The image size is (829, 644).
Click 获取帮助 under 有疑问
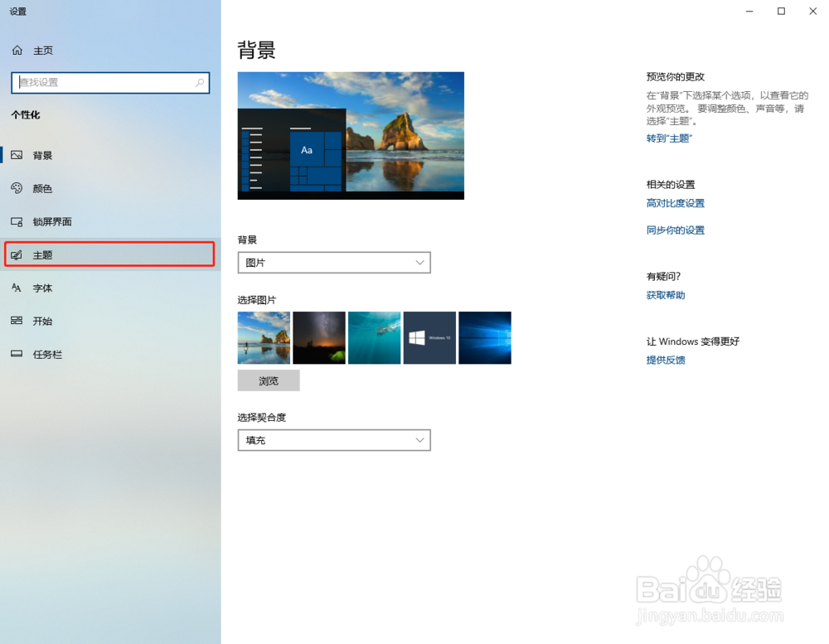(665, 295)
